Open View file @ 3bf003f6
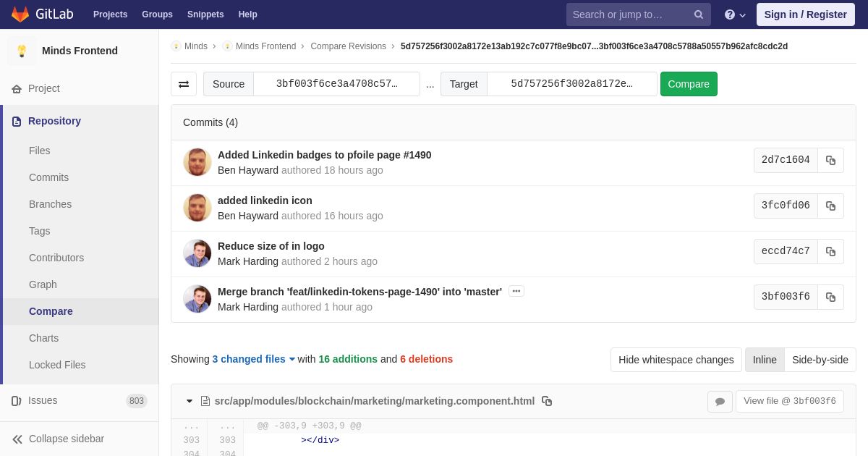 pyautogui.click(x=790, y=402)
